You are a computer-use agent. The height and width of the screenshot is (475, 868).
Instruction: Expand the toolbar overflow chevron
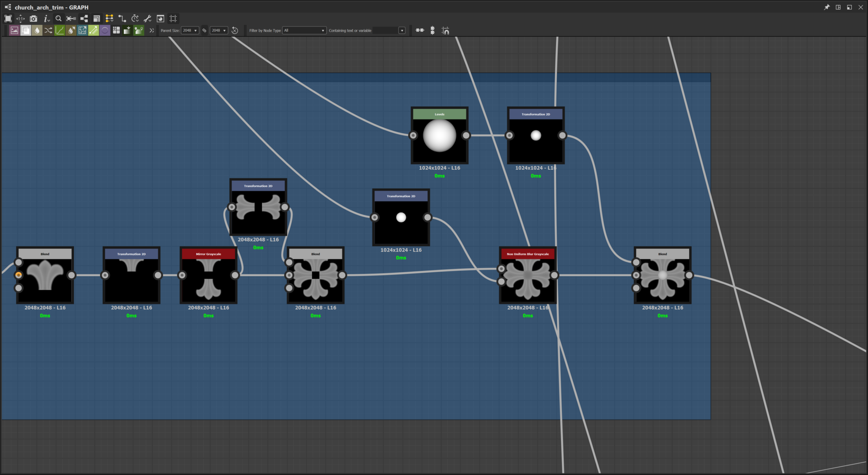tap(151, 30)
